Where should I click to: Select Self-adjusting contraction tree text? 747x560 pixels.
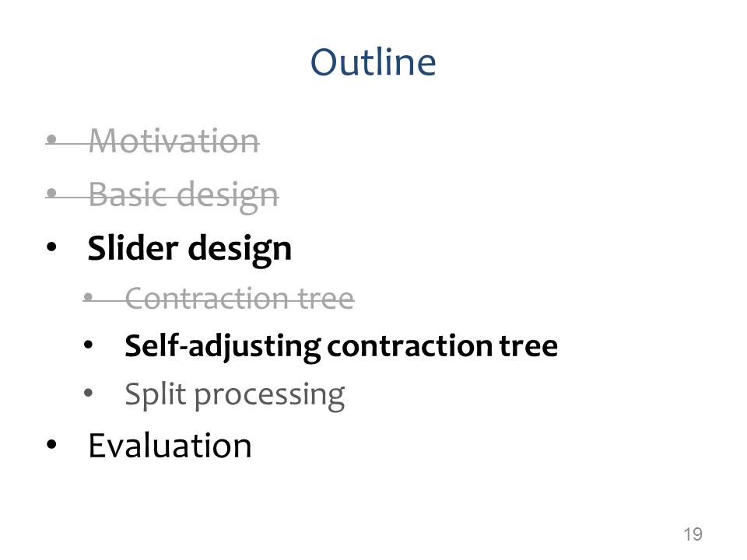coord(341,346)
